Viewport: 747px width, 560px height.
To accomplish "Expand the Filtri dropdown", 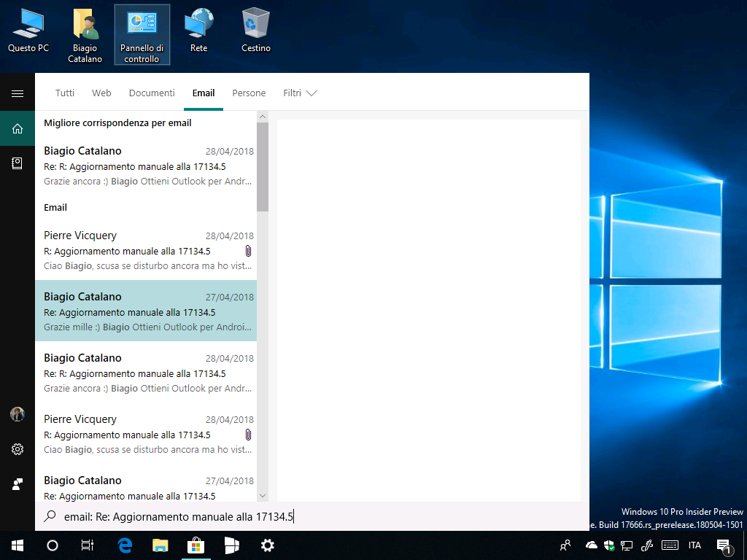I will (x=300, y=93).
